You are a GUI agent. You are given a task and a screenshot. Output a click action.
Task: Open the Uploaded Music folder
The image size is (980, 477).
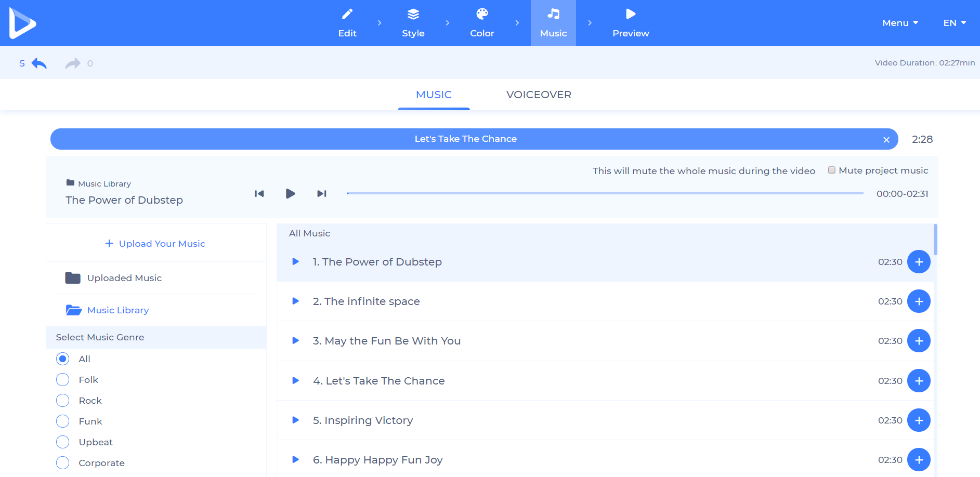tap(124, 278)
